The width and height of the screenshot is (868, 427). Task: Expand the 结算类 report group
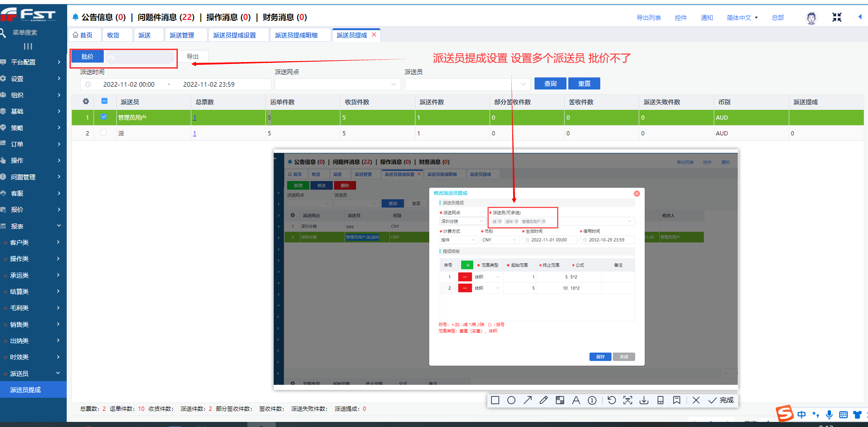[32, 292]
